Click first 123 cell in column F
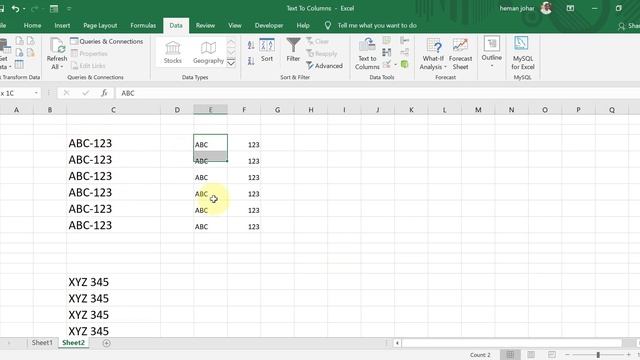The height and width of the screenshot is (360, 640). (244, 144)
